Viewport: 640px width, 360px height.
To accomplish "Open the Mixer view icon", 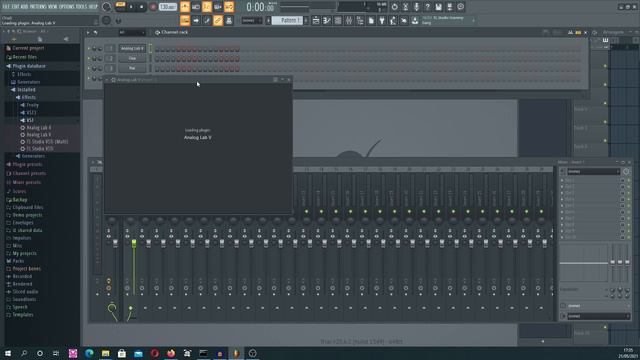I will point(349,20).
